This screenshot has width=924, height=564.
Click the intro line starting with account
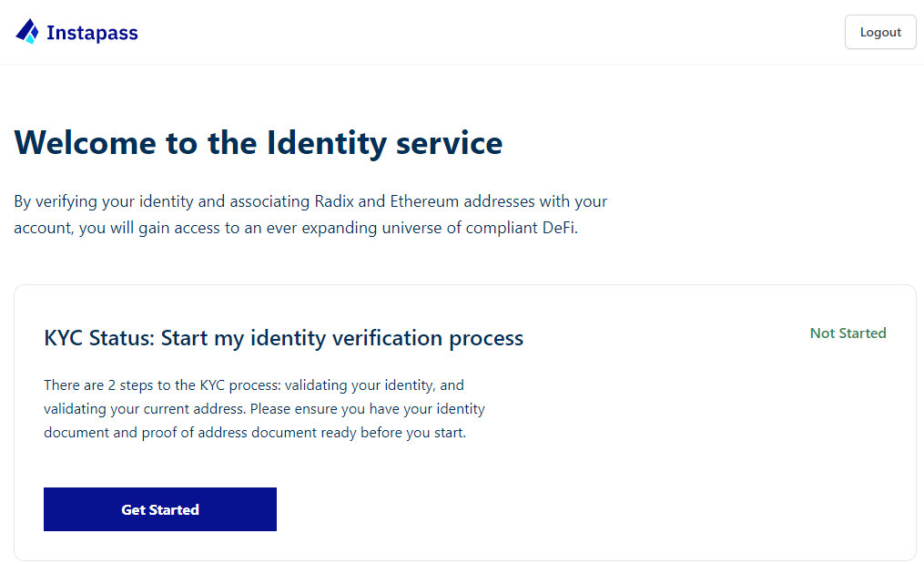tap(296, 228)
